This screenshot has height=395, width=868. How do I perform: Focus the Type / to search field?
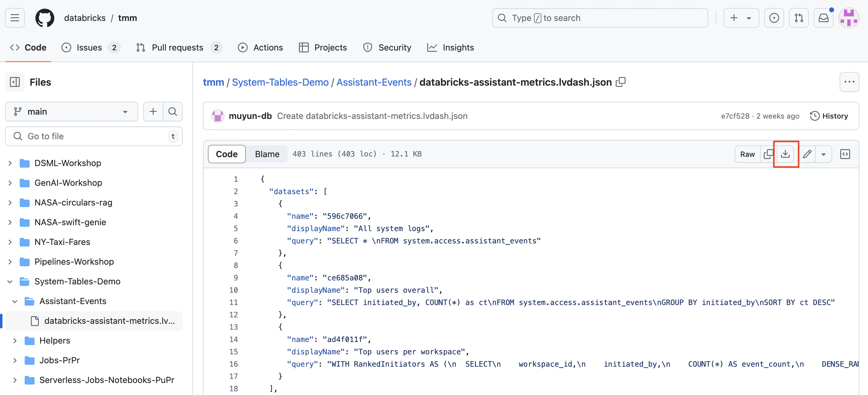tap(600, 18)
